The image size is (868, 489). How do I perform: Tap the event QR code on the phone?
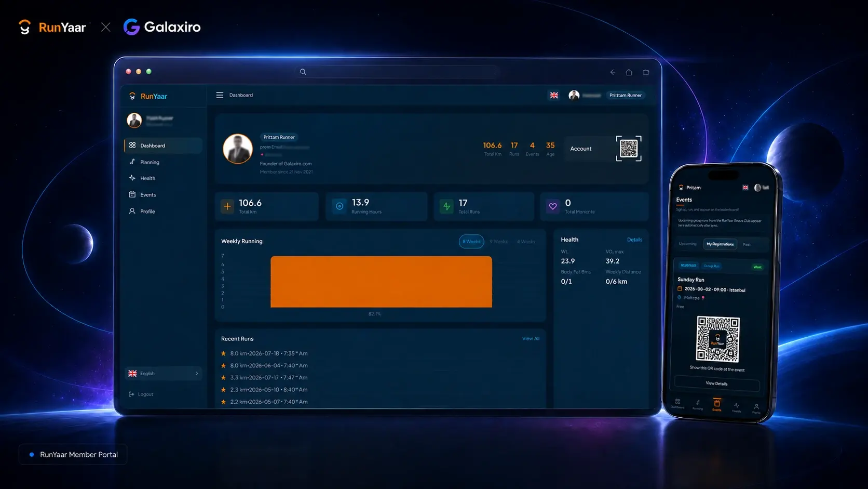click(718, 339)
